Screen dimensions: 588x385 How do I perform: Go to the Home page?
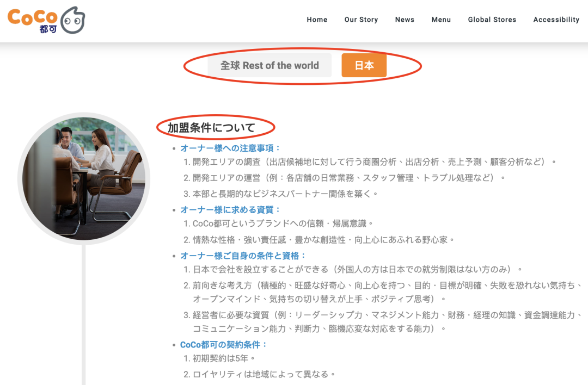pos(317,20)
